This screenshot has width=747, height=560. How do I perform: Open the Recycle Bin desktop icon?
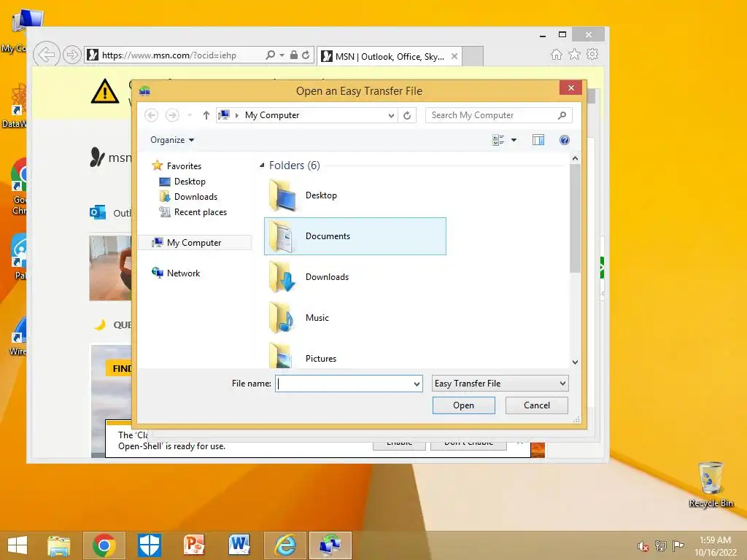click(x=711, y=484)
